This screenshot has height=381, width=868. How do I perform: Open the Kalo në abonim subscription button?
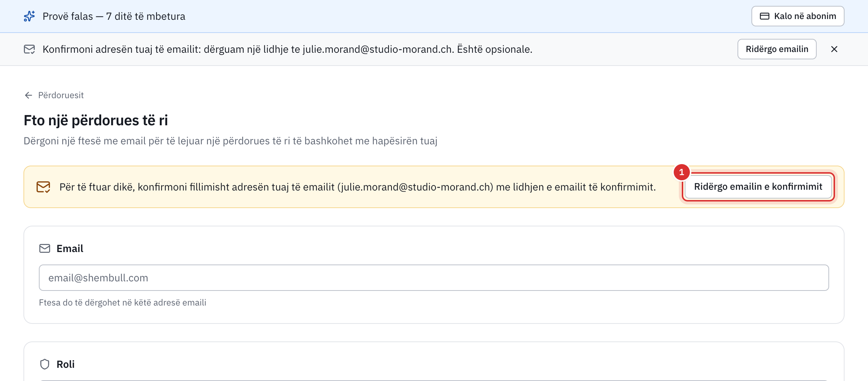coord(798,16)
